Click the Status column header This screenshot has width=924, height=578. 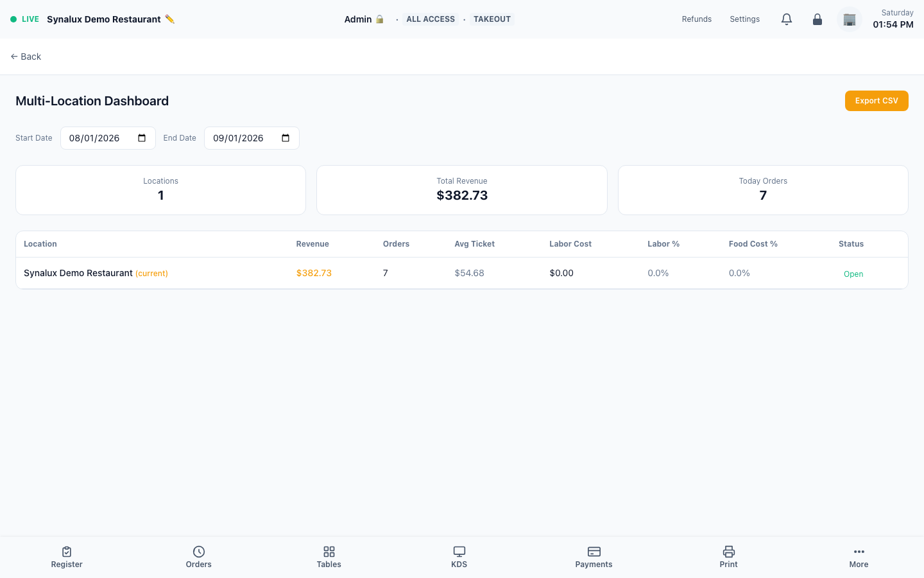851,244
